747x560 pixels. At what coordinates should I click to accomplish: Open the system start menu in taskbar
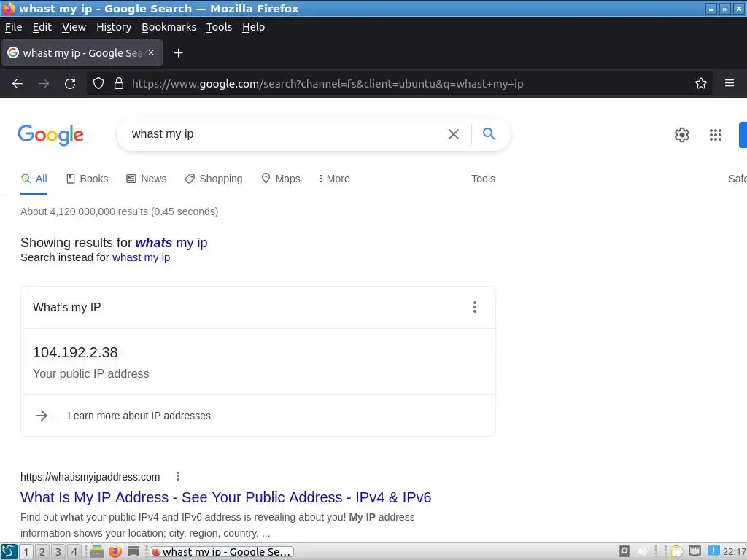pyautogui.click(x=9, y=552)
